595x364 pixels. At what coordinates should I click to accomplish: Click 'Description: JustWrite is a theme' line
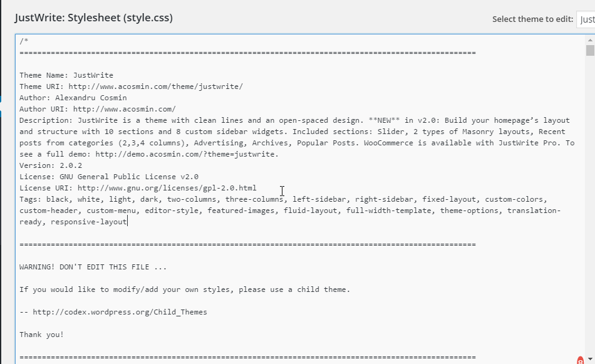tap(295, 120)
